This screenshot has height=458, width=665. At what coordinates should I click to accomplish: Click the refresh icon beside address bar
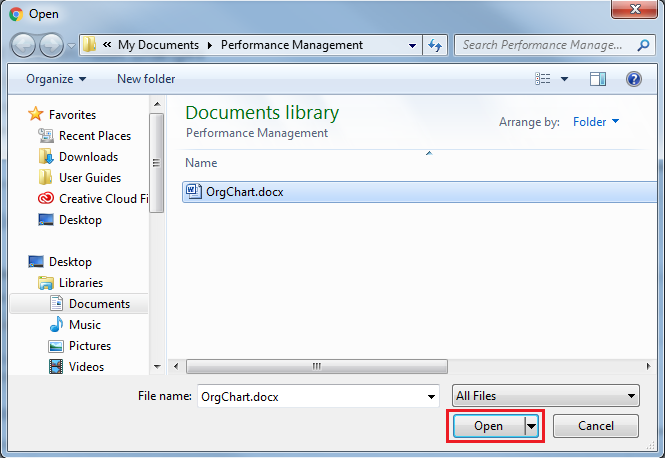[x=435, y=45]
